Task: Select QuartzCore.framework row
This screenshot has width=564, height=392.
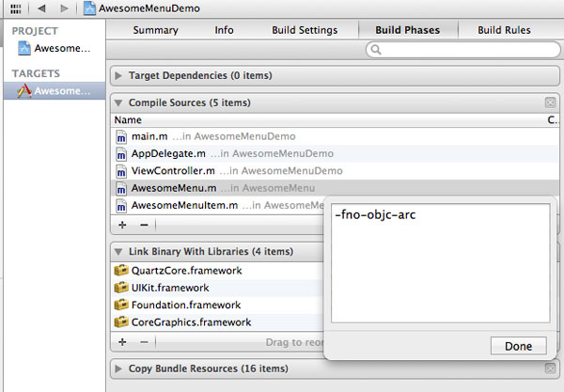Action: point(218,271)
